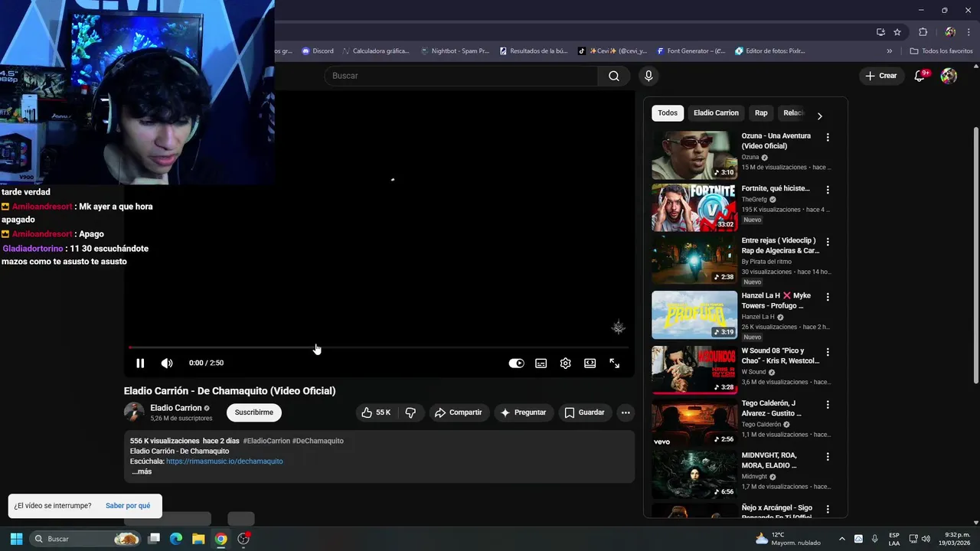This screenshot has width=980, height=551.
Task: Open File Explorer from taskbar
Action: coord(198,539)
